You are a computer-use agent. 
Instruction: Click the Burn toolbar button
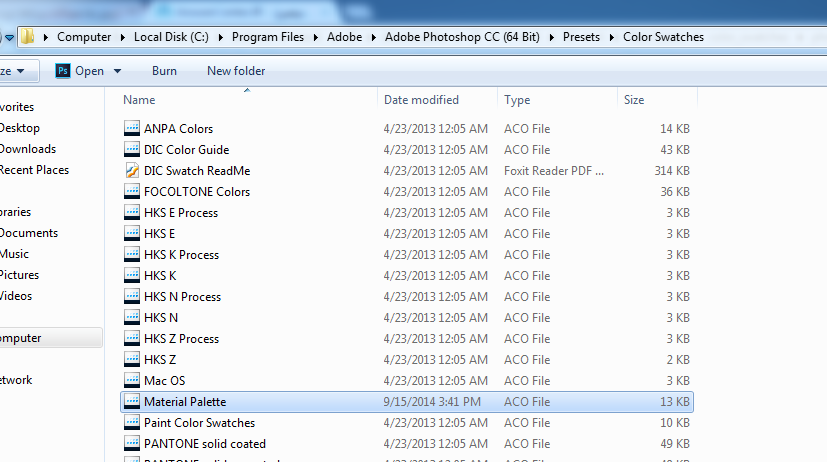coord(164,71)
